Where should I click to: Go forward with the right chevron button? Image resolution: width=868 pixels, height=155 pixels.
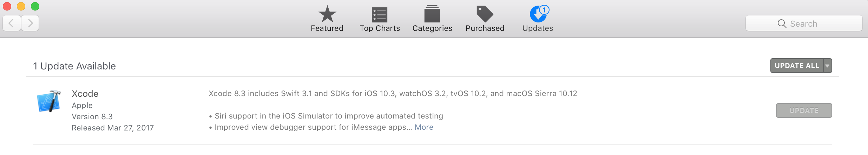click(x=30, y=23)
